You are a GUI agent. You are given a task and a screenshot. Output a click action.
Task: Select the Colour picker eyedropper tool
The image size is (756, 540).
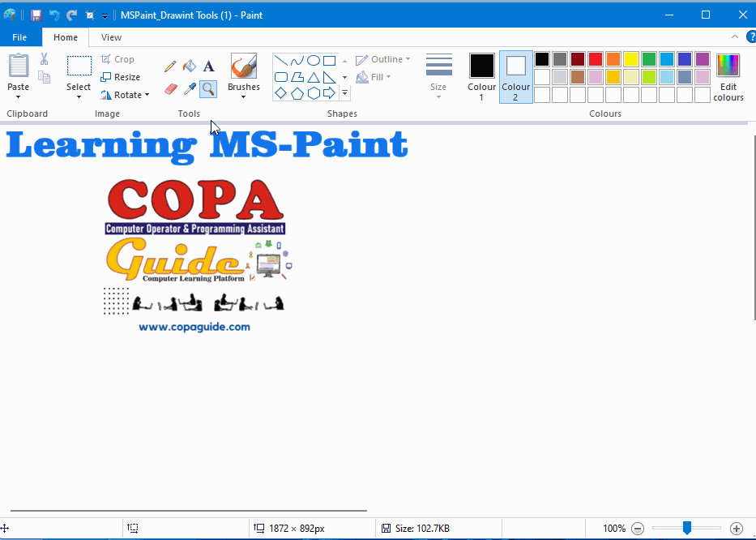(x=190, y=89)
